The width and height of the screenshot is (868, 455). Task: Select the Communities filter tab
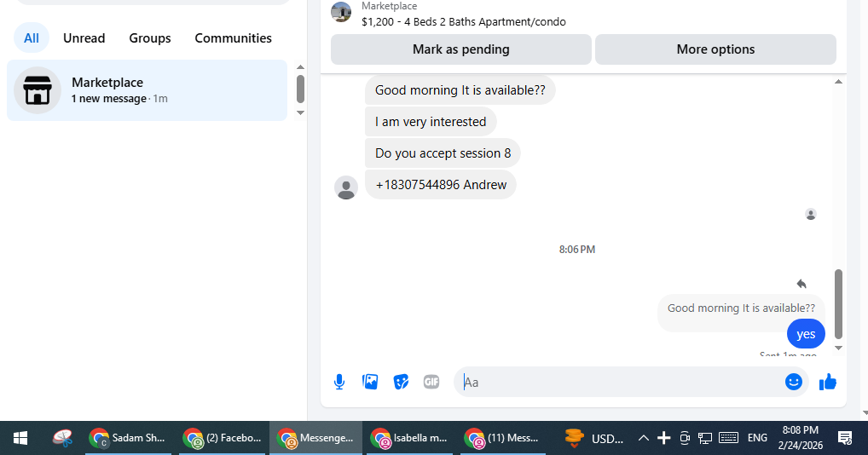(x=233, y=38)
